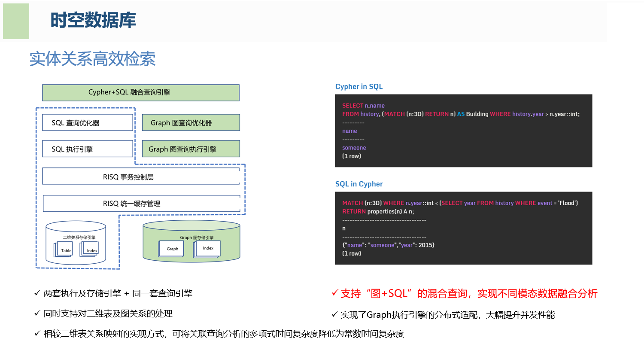644x344 pixels.
Task: Select the Graph stacked-pages icon
Action: (172, 249)
